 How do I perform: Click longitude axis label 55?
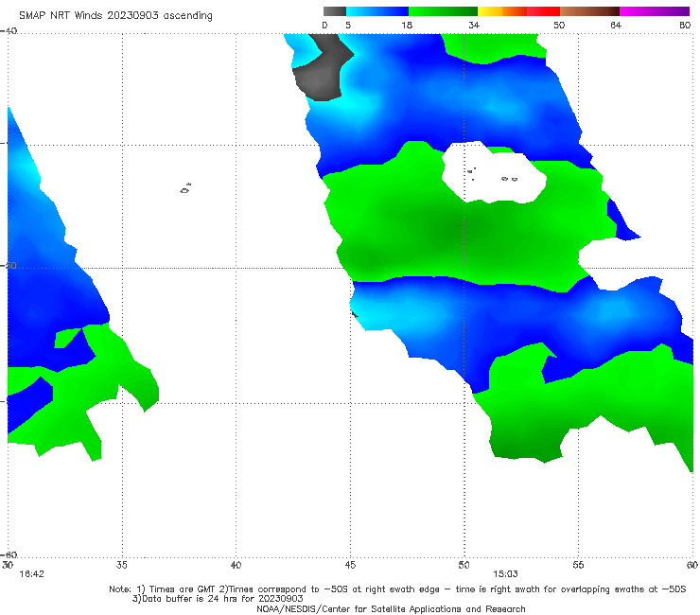578,565
